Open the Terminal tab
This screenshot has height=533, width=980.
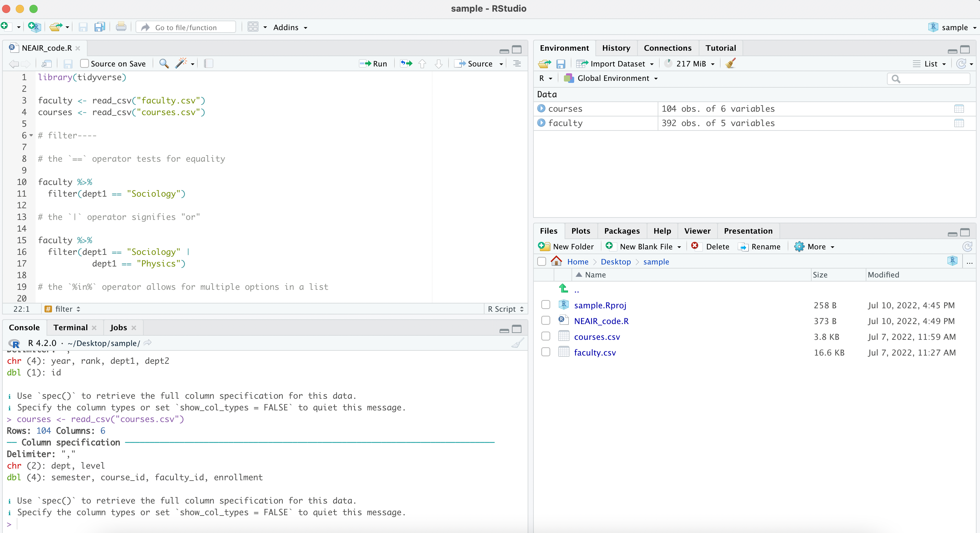click(x=70, y=327)
